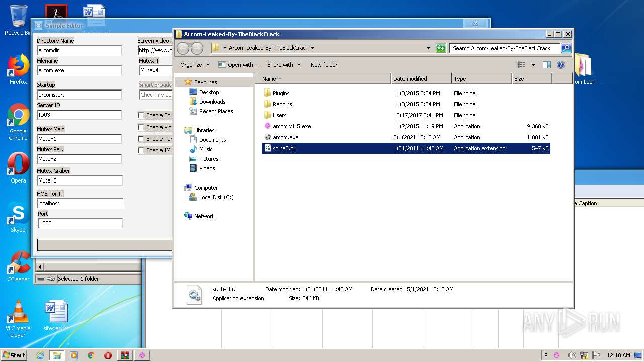The image size is (644, 362).
Task: Click the Search Arcom-Leaked-By-TheBlackCrack box
Action: pyautogui.click(x=505, y=48)
